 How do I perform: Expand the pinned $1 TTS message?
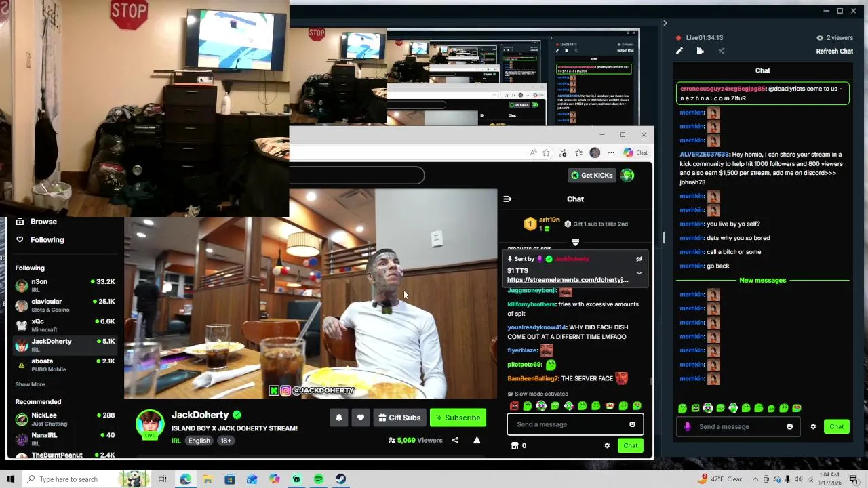(x=639, y=273)
